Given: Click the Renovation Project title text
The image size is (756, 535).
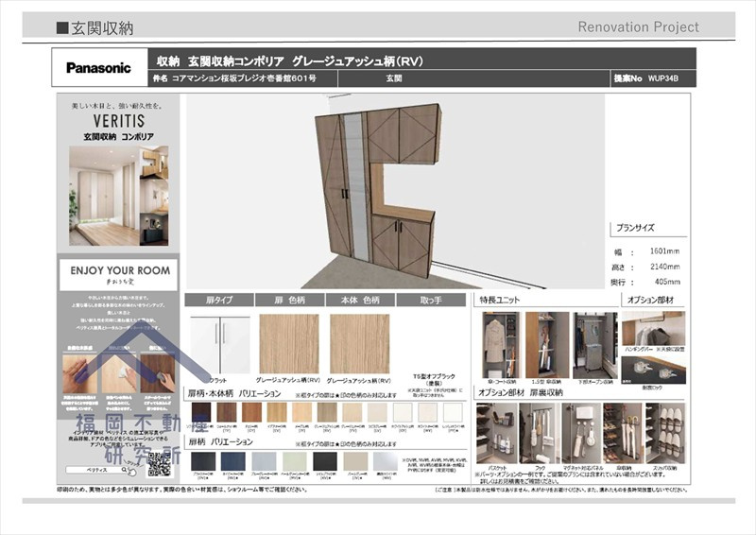Looking at the screenshot, I should pyautogui.click(x=639, y=27).
